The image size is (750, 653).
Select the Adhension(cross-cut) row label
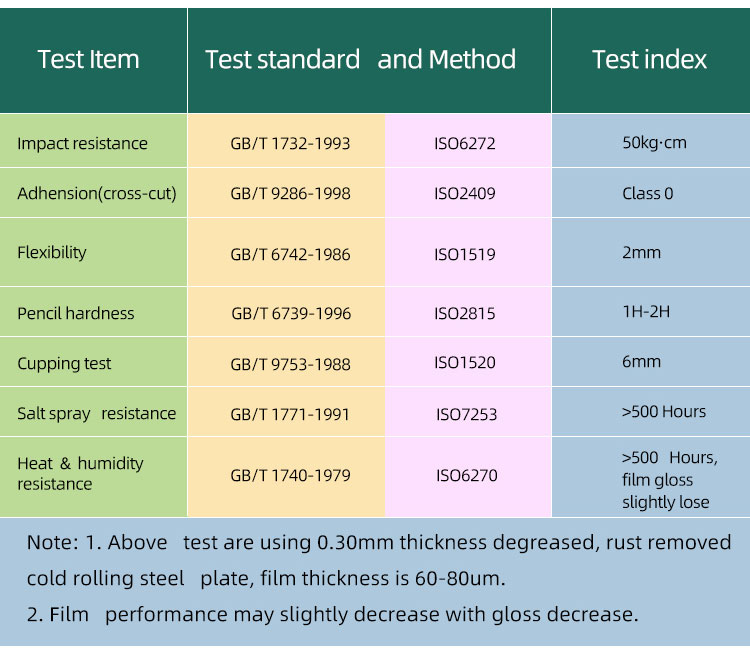(x=97, y=194)
